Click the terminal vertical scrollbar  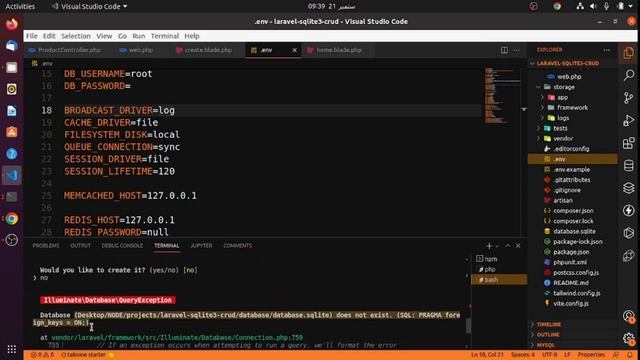point(468,325)
